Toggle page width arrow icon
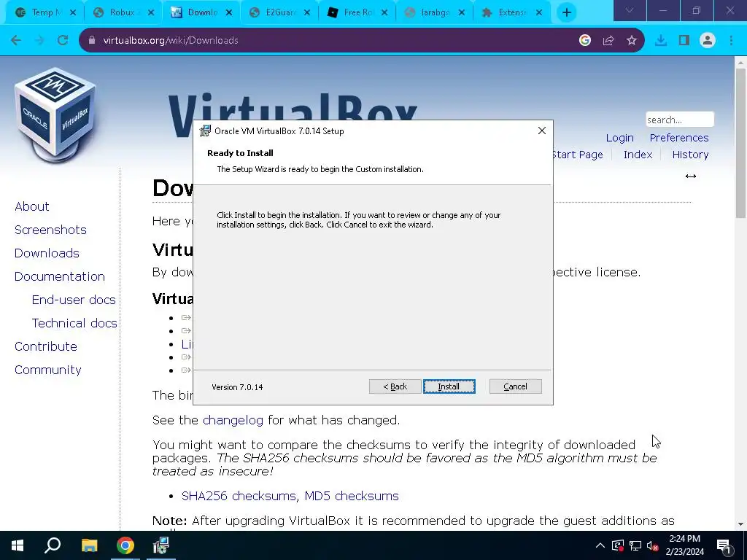The image size is (747, 560). click(691, 176)
